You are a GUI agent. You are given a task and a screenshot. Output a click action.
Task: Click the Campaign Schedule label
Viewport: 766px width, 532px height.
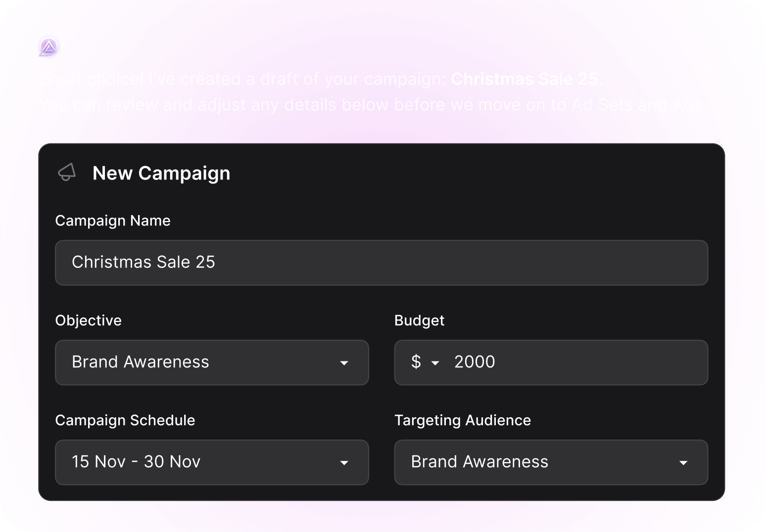[x=125, y=420]
